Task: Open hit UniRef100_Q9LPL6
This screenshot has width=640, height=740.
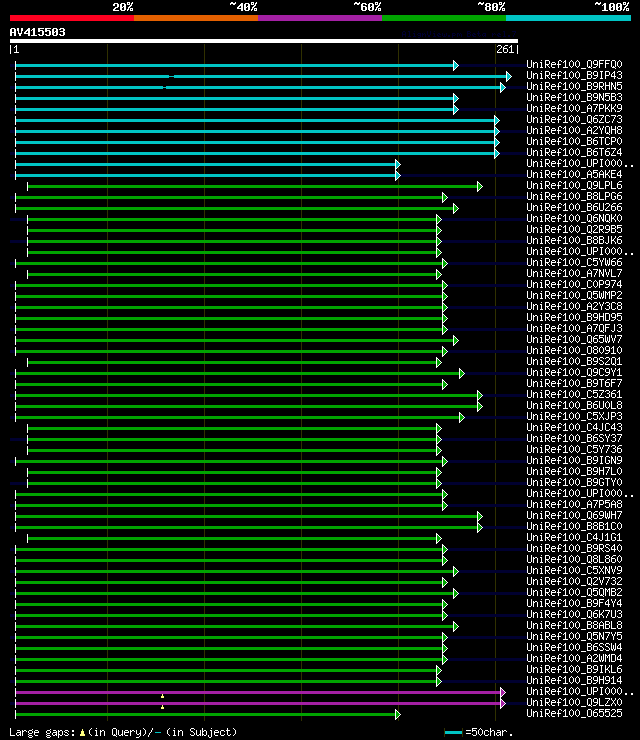Action: tap(574, 185)
